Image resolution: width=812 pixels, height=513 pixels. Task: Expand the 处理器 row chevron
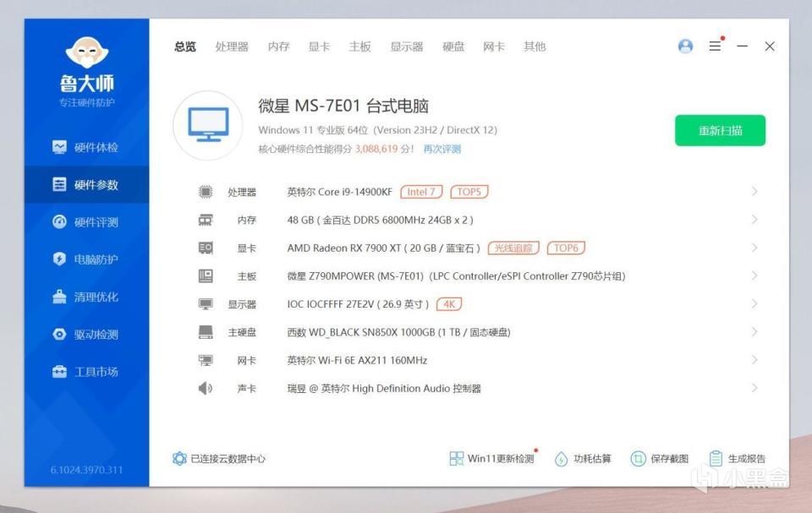[754, 192]
